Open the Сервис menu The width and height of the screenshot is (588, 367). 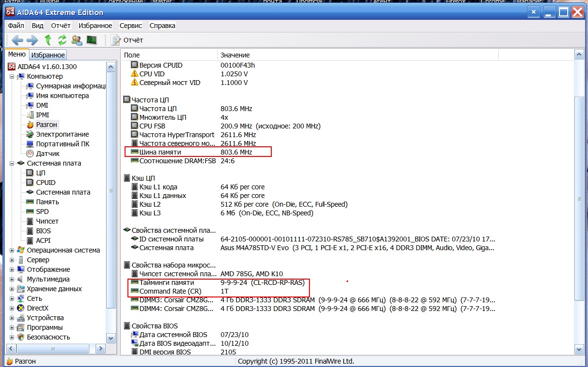[131, 26]
